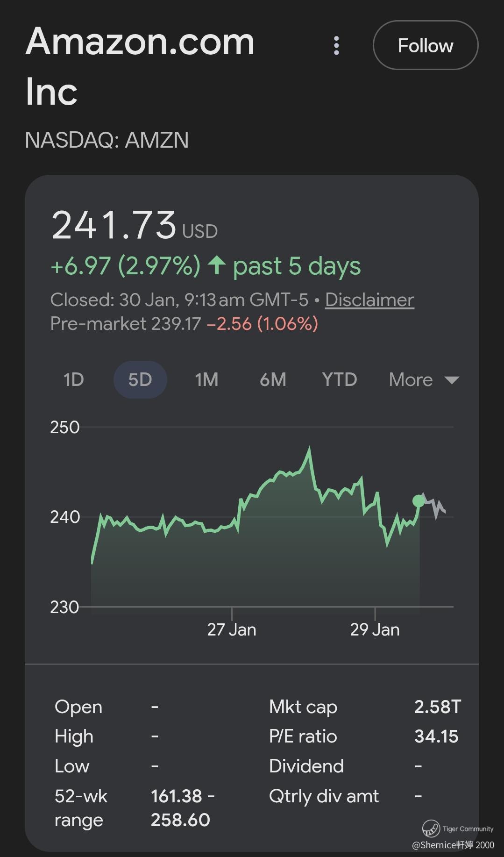Select the 5D chart range
This screenshot has width=504, height=857.
point(140,380)
